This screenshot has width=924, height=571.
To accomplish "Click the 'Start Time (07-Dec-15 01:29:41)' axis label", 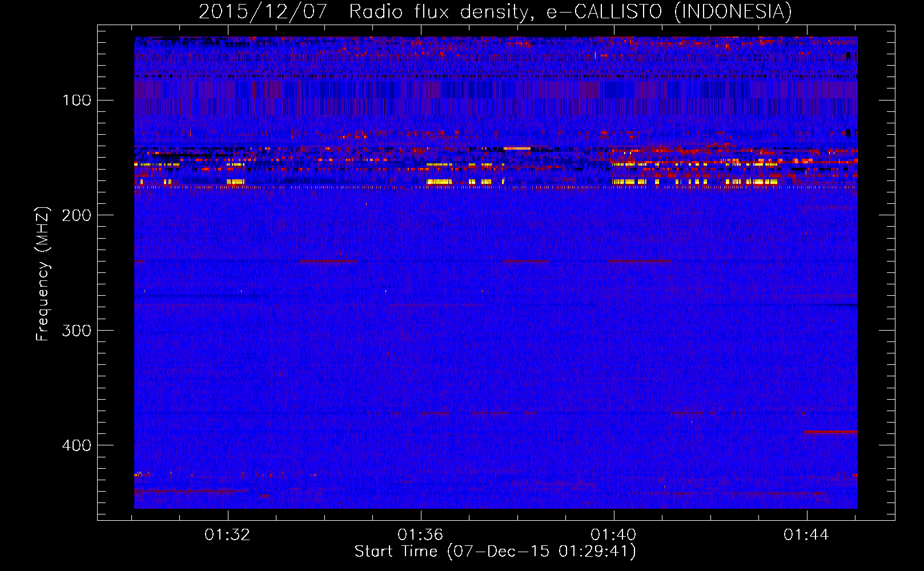I will click(x=495, y=552).
